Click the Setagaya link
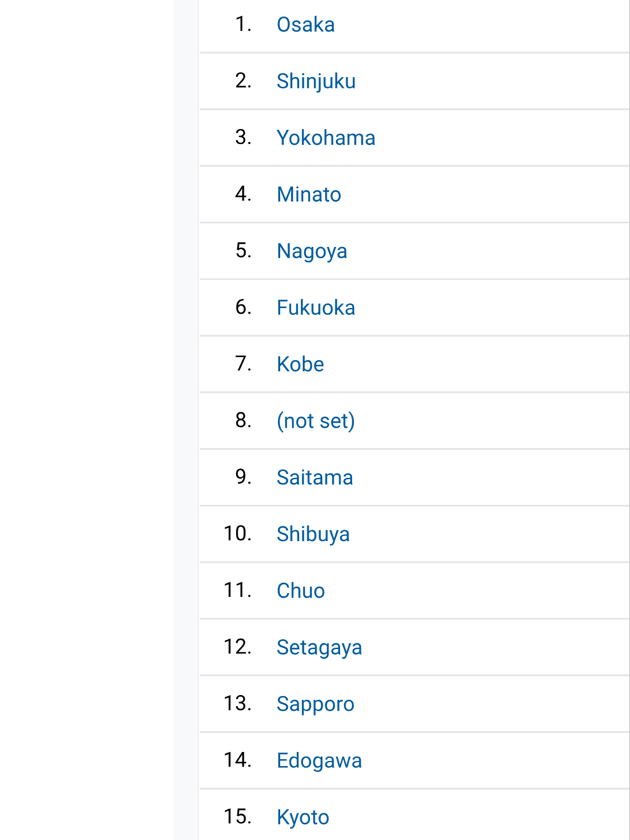The height and width of the screenshot is (840, 630). click(319, 647)
